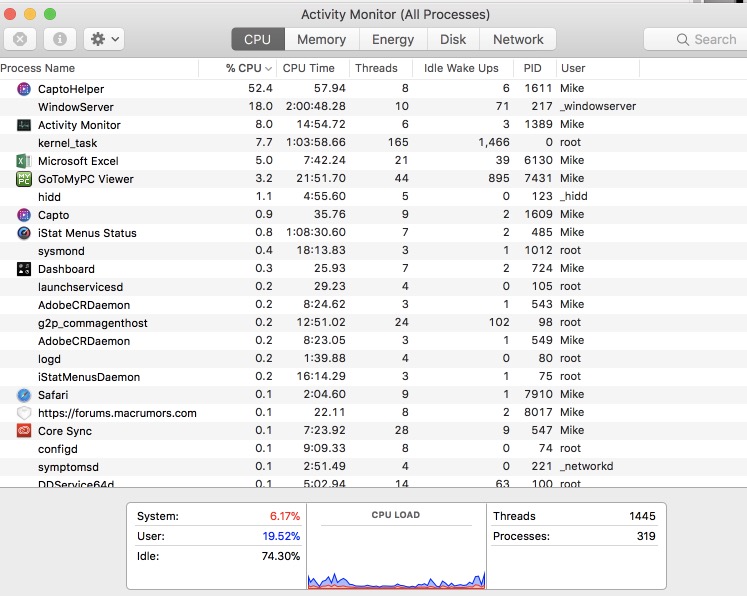The image size is (747, 596).
Task: Click the User 19.52% value
Action: (x=281, y=536)
